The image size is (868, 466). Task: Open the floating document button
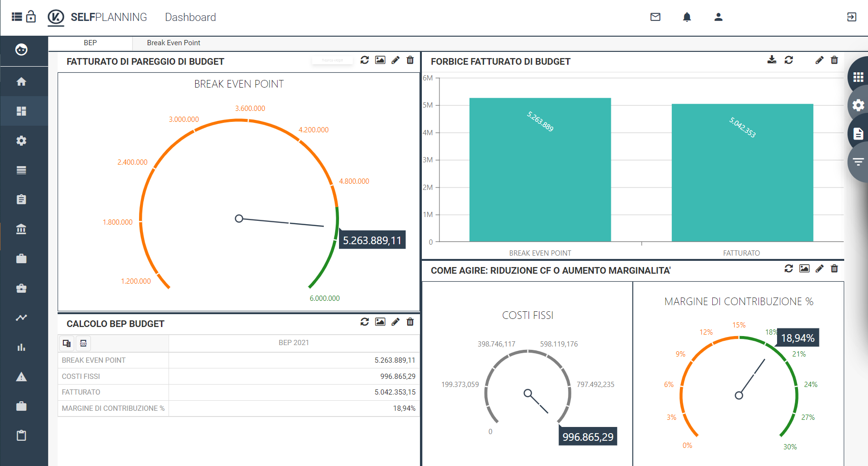858,134
